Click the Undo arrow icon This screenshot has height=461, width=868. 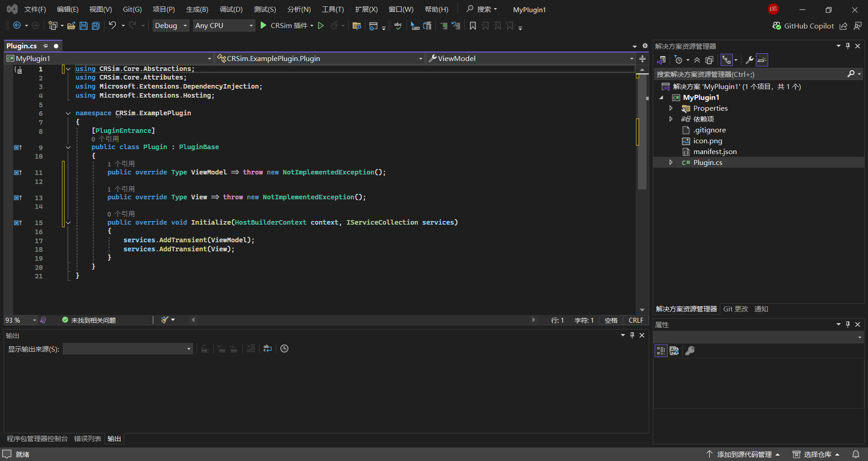[x=112, y=26]
